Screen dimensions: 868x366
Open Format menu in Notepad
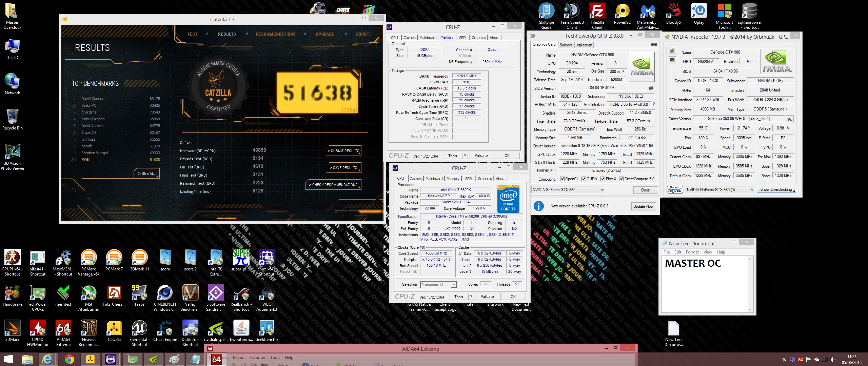click(692, 252)
